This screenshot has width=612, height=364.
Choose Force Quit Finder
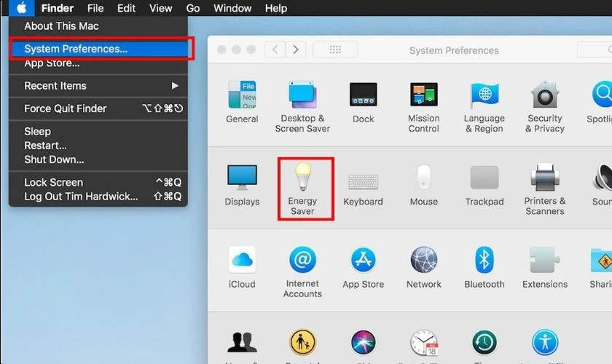[98, 108]
